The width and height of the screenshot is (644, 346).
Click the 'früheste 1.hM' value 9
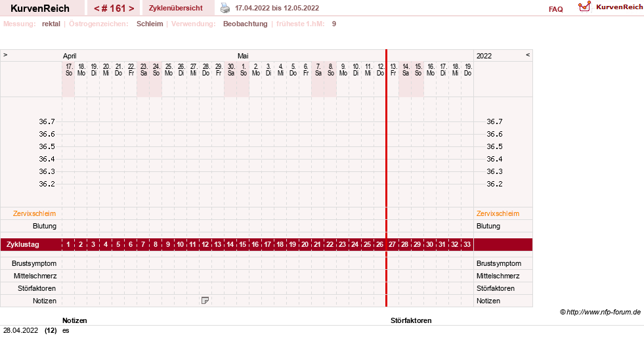tap(334, 24)
